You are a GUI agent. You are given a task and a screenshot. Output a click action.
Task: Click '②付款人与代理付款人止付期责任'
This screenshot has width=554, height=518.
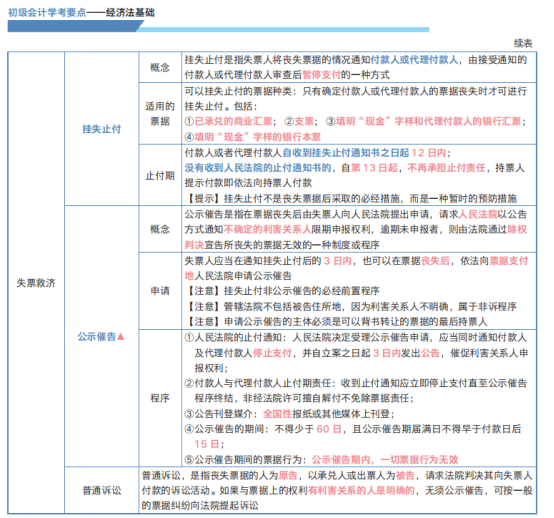(x=258, y=383)
